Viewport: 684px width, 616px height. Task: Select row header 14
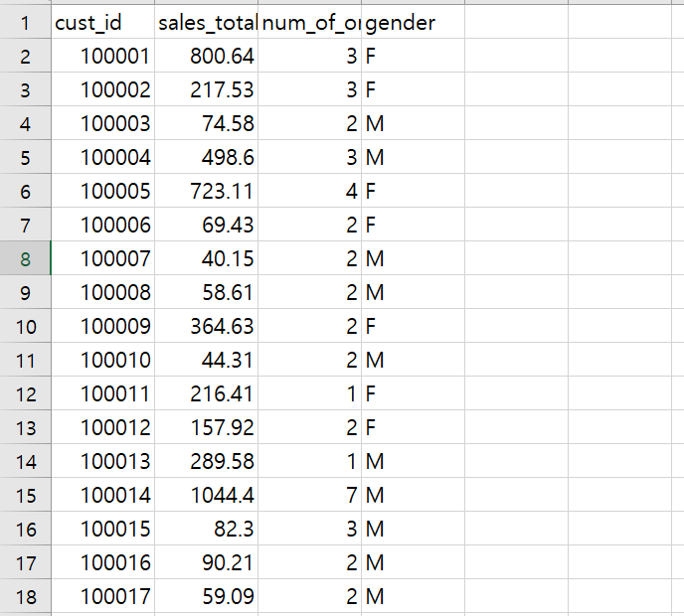(25, 461)
